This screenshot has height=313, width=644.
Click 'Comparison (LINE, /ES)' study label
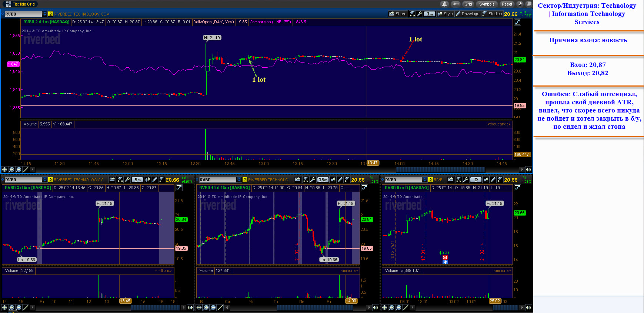pyautogui.click(x=270, y=22)
